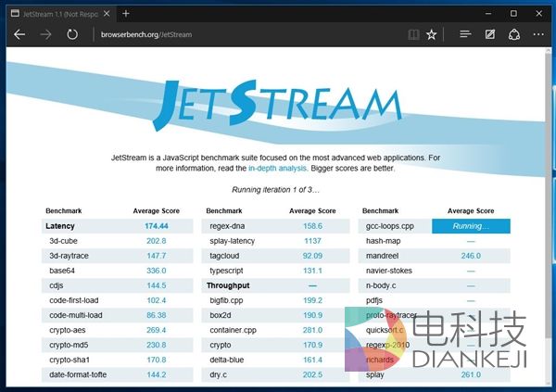Click the Forward navigation arrow
The width and height of the screenshot is (556, 392).
click(x=45, y=34)
